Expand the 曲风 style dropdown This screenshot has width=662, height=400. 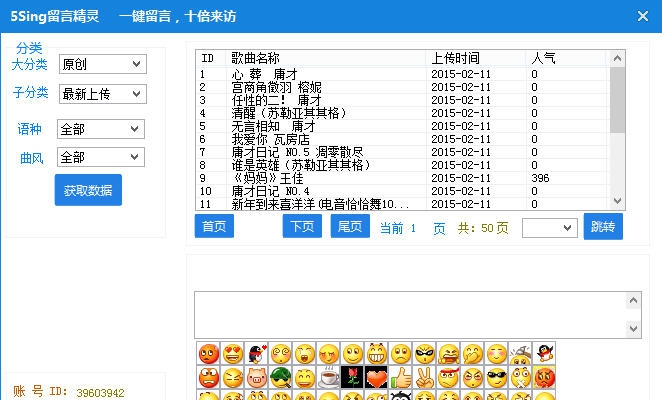click(x=101, y=157)
